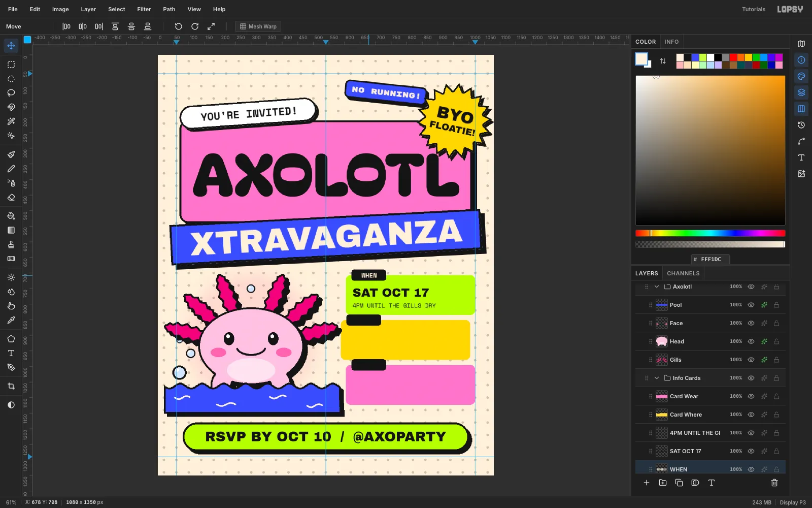Select the Move tool
This screenshot has height=508, width=812.
(x=11, y=46)
